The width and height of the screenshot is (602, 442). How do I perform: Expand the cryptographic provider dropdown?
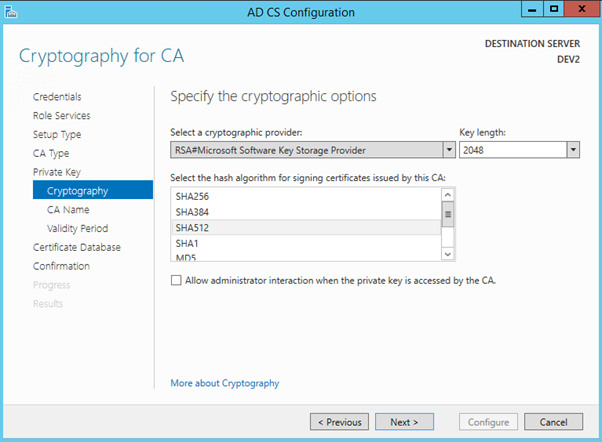(448, 150)
